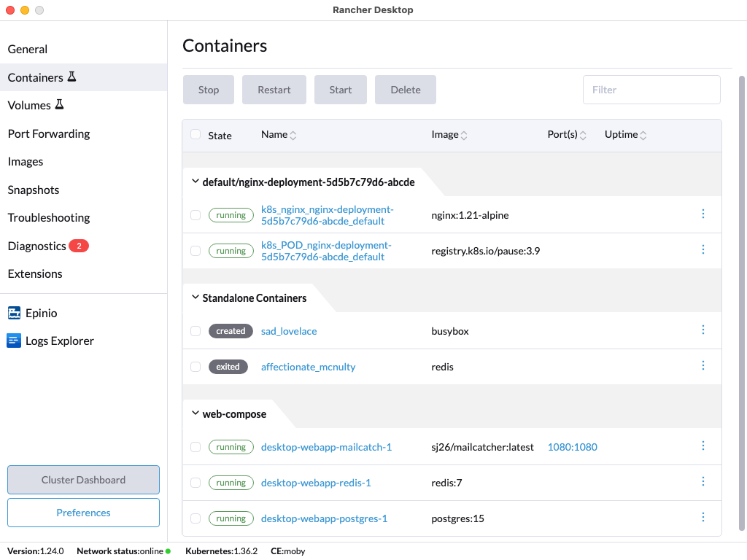747x560 pixels.
Task: Open the desktop-webapp-mailcatch-1 link
Action: coord(326,447)
